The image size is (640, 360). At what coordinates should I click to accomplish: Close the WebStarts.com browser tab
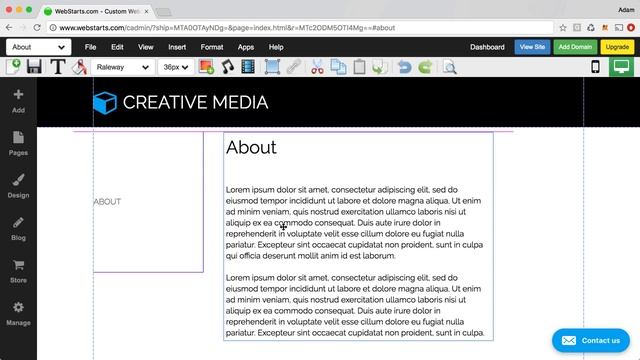coord(146,11)
